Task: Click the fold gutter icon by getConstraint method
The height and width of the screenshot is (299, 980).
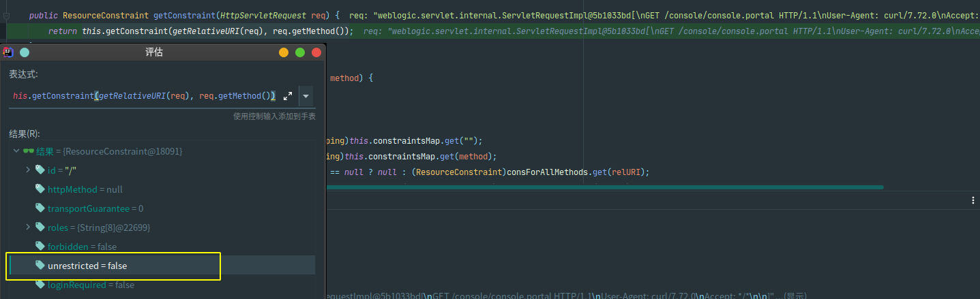Action: tap(6, 15)
